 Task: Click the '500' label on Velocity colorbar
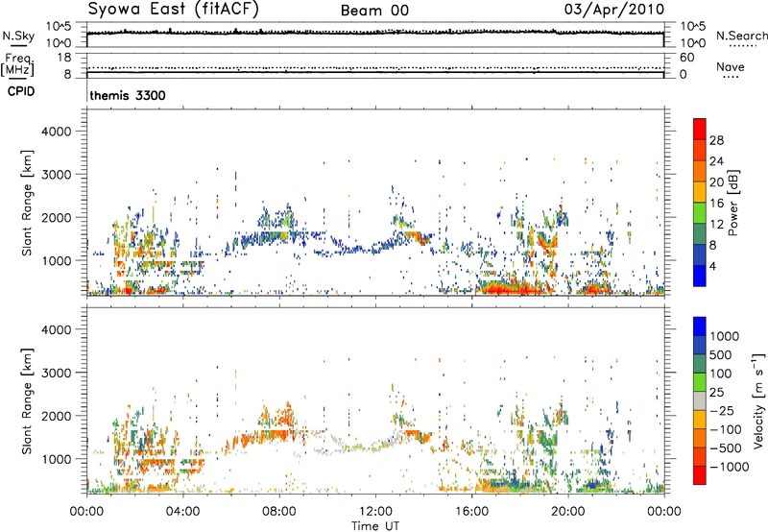(720, 355)
